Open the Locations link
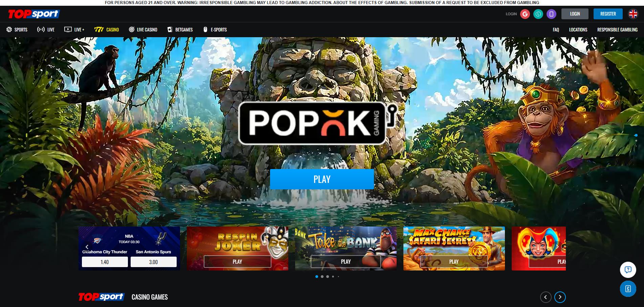This screenshot has height=307, width=644. click(578, 30)
